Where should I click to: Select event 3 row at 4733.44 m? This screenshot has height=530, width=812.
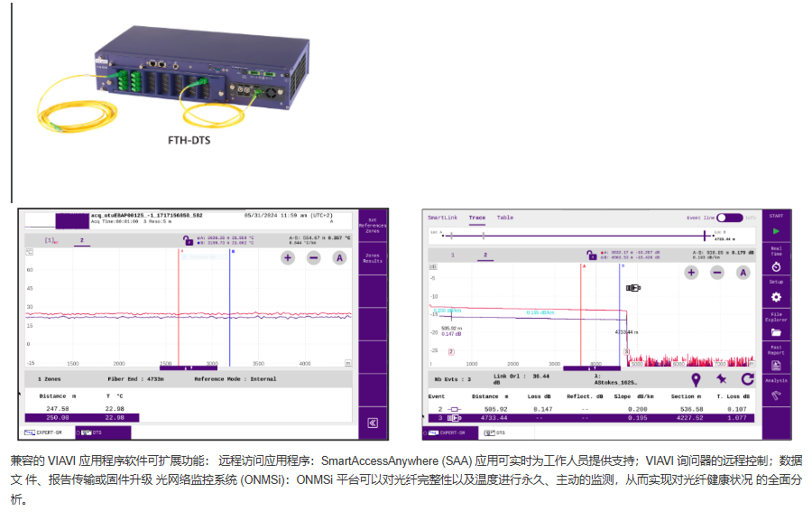[x=591, y=417]
